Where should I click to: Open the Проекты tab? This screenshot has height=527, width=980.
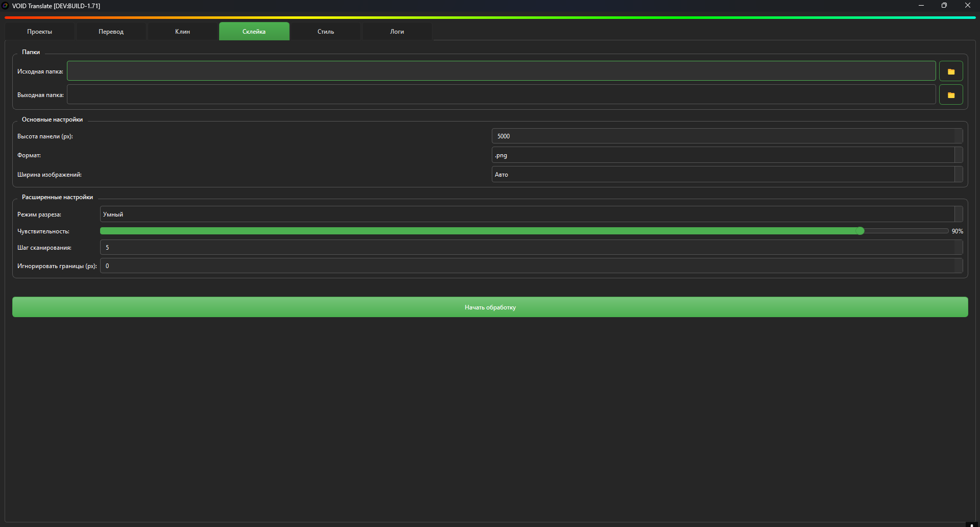(x=40, y=32)
